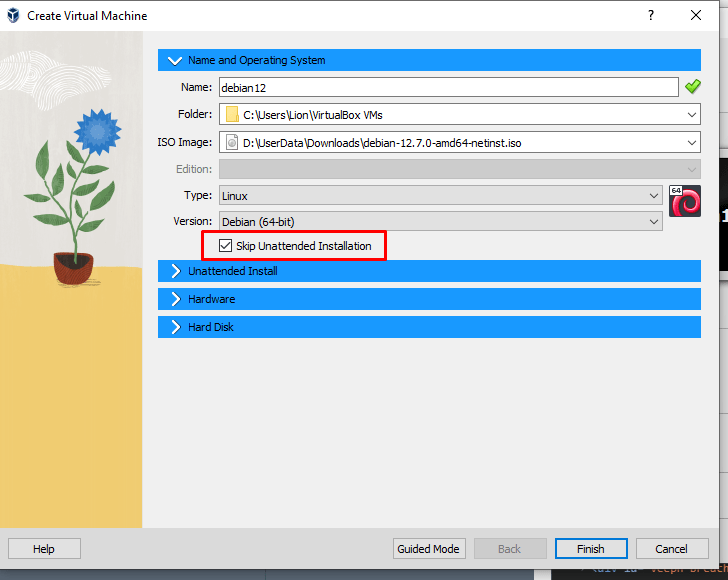
Task: Open the Folder location dropdown
Action: [691, 114]
